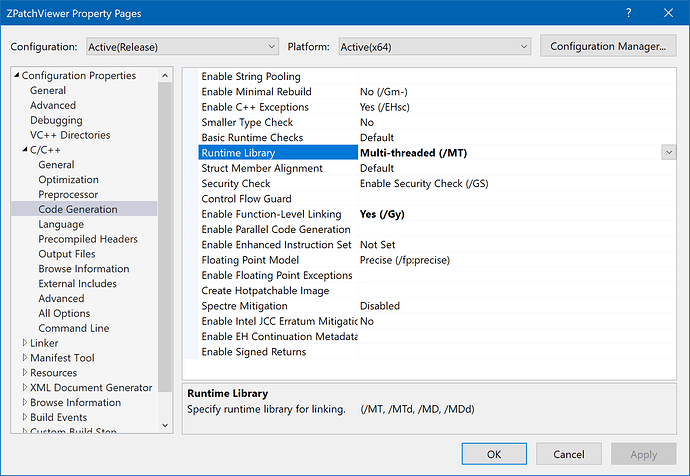This screenshot has height=476, width=690.
Task: Select Advanced under C/C++
Action: point(61,298)
